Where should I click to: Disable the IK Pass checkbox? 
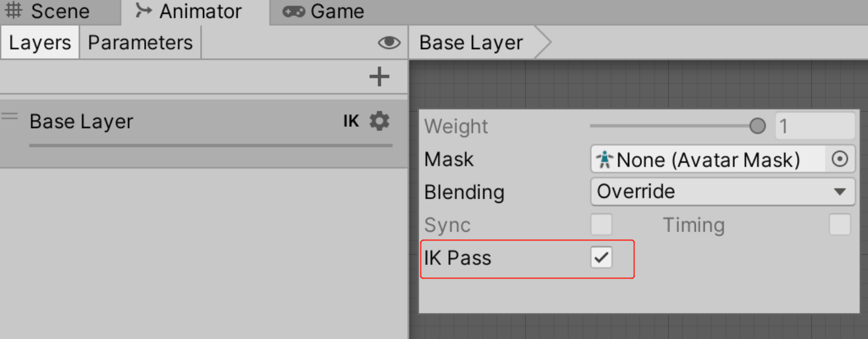click(602, 258)
